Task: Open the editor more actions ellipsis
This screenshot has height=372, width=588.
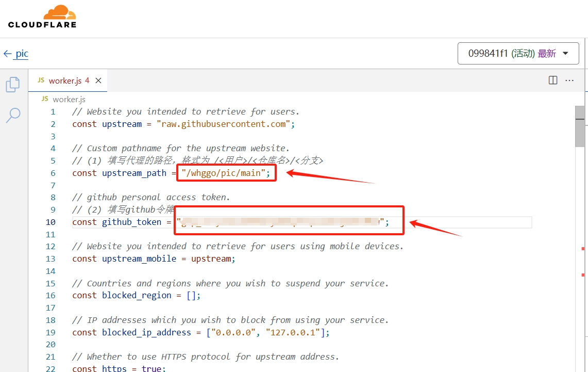Action: [x=569, y=80]
